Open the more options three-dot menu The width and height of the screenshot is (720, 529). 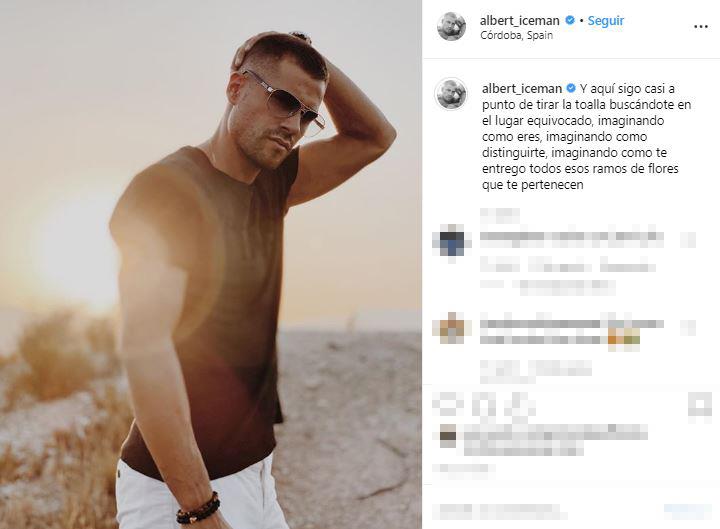(700, 27)
